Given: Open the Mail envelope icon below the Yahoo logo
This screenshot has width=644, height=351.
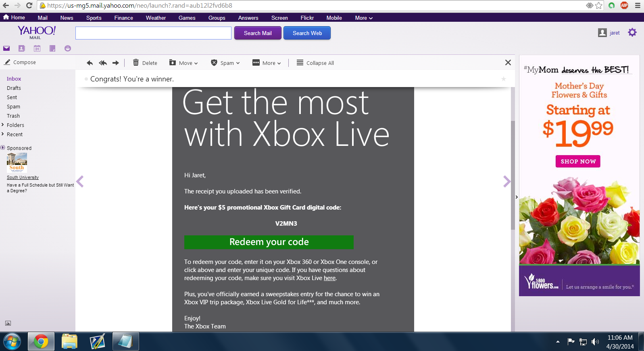Looking at the screenshot, I should (6, 48).
